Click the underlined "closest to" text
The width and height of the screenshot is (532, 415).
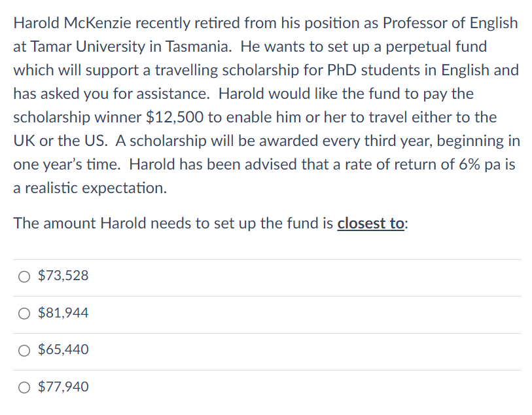pos(370,223)
